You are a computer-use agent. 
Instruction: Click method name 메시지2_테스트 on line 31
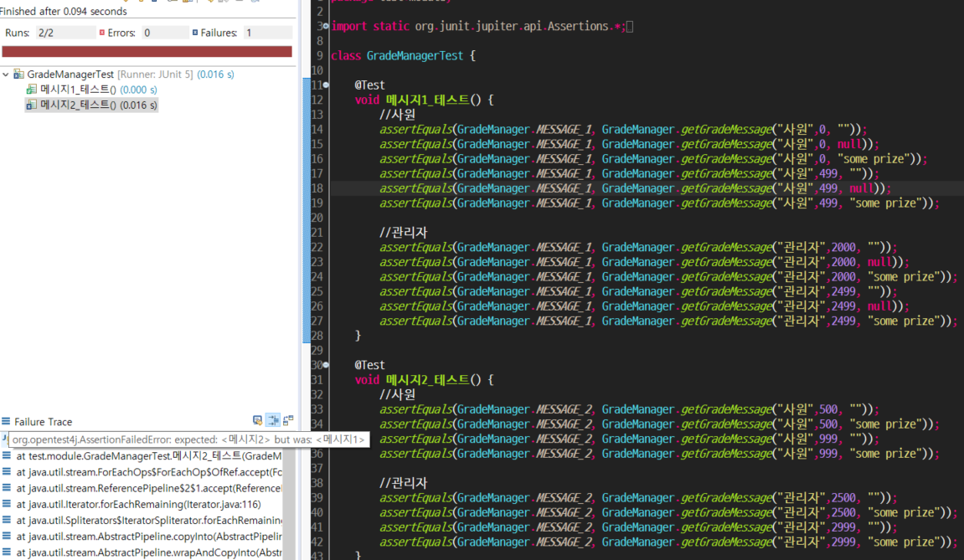coord(427,380)
